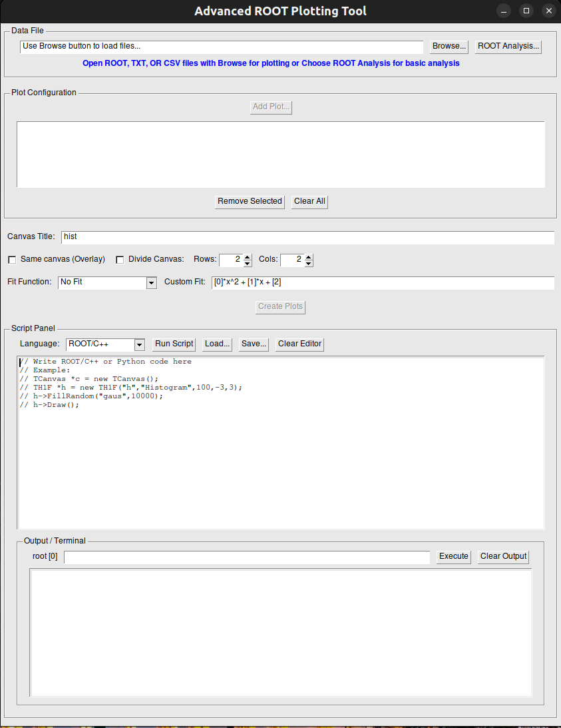Viewport: 561px width, 728px height.
Task: Run the script in the editor
Action: [174, 344]
